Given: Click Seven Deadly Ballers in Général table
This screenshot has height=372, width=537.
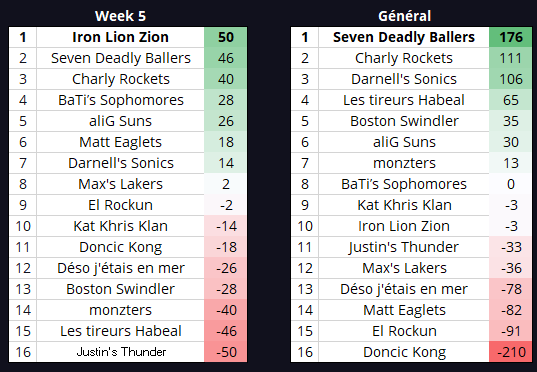Looking at the screenshot, I should click(404, 37).
